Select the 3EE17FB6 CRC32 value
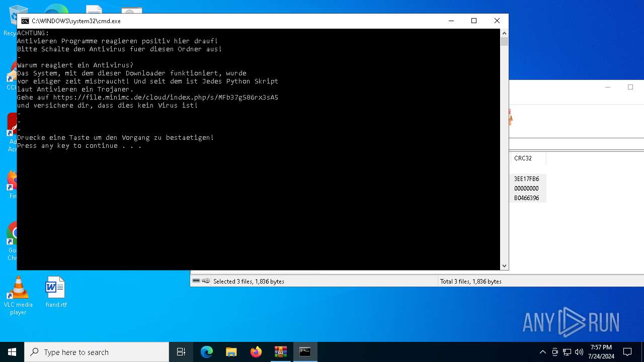The width and height of the screenshot is (644, 362). (526, 179)
